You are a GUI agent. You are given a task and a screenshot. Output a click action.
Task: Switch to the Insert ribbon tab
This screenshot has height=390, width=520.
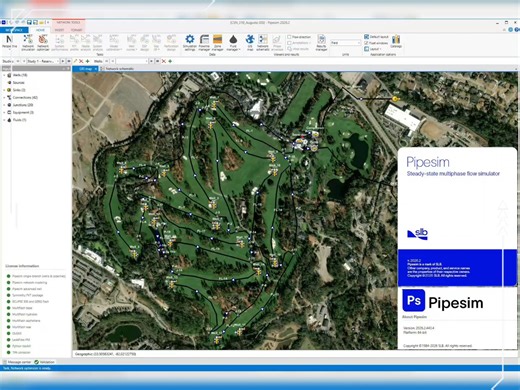[59, 30]
